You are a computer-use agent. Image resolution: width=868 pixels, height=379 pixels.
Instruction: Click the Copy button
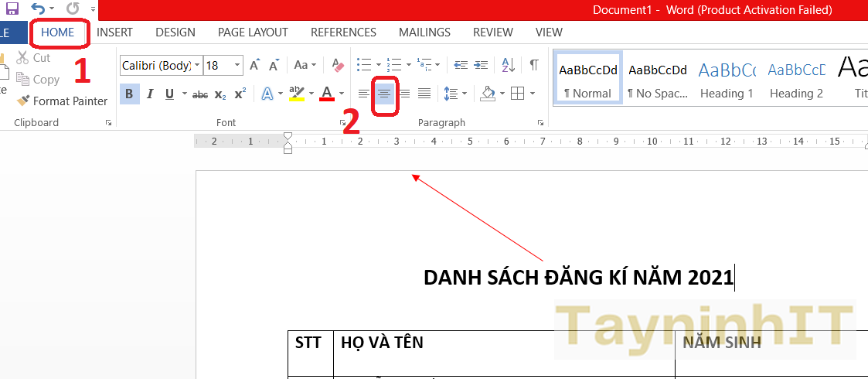coord(39,79)
